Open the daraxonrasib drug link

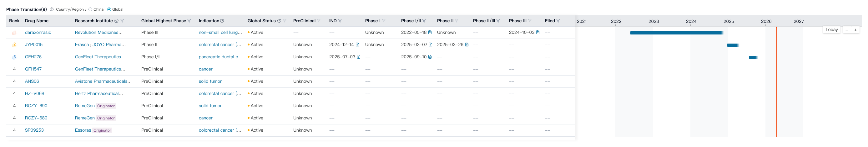[x=38, y=33]
